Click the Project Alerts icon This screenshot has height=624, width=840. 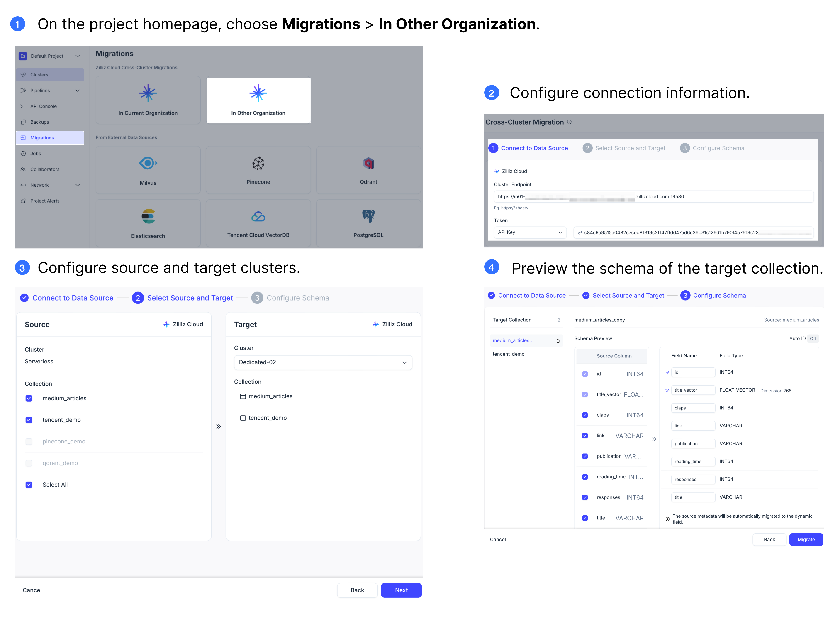[23, 201]
